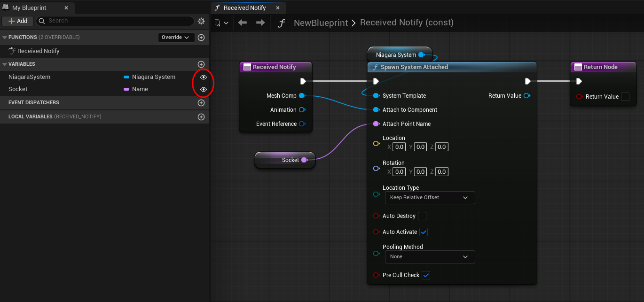Click the add function plus icon
The image size is (644, 302).
pos(201,38)
